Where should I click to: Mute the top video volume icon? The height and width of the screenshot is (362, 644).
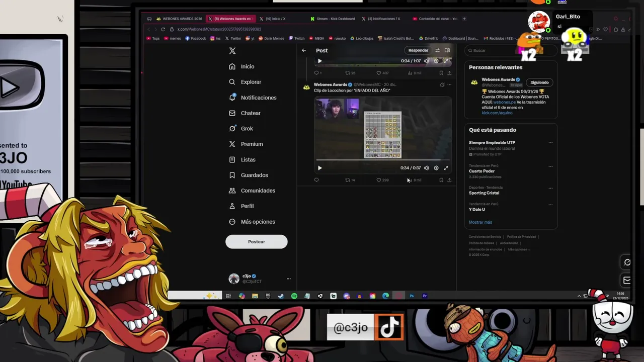[427, 61]
